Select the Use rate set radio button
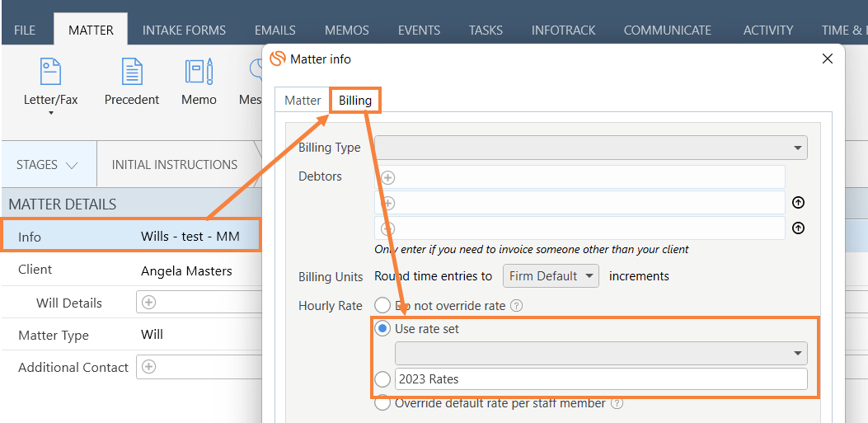The width and height of the screenshot is (868, 423). 382,329
